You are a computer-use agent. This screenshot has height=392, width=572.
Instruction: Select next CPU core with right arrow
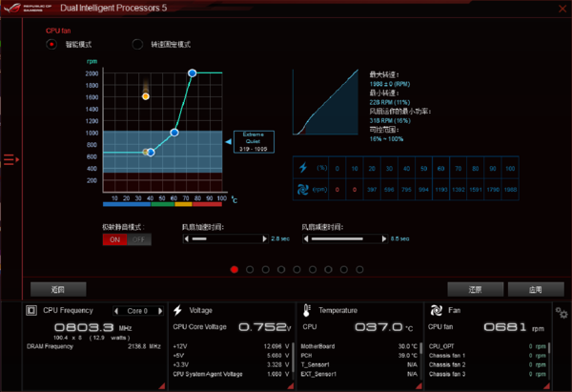click(x=160, y=311)
